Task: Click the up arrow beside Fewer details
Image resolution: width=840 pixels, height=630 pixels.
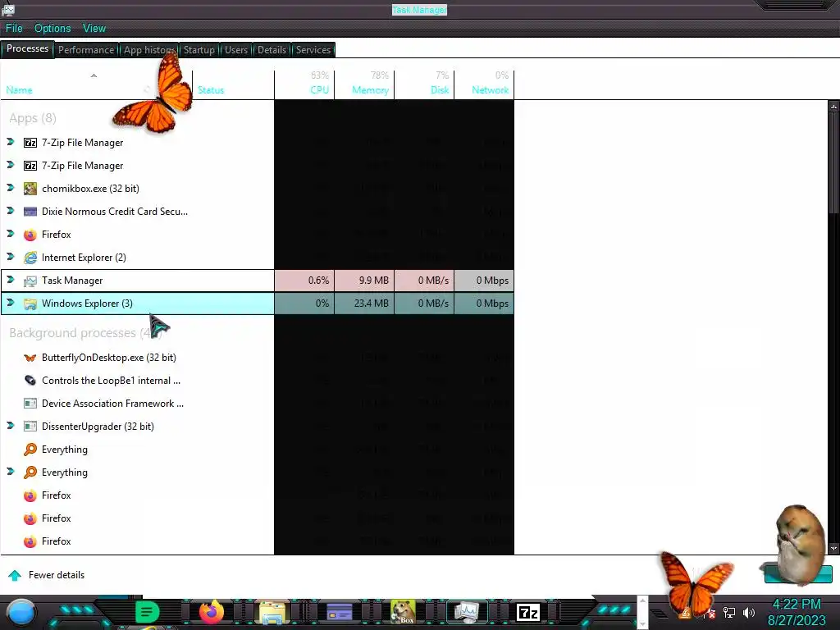Action: (15, 575)
